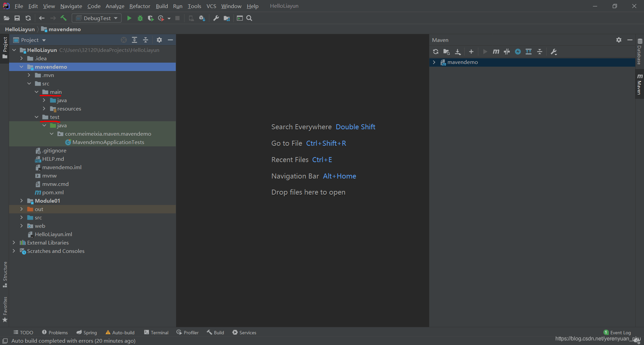Open the Database side tab
The image size is (644, 345).
(x=640, y=51)
